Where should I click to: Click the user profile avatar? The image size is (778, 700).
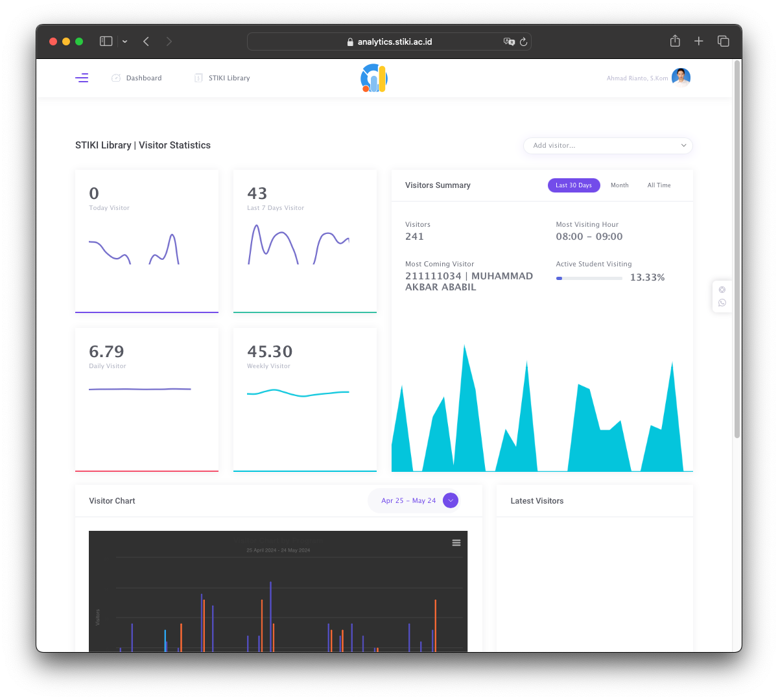[x=681, y=78]
